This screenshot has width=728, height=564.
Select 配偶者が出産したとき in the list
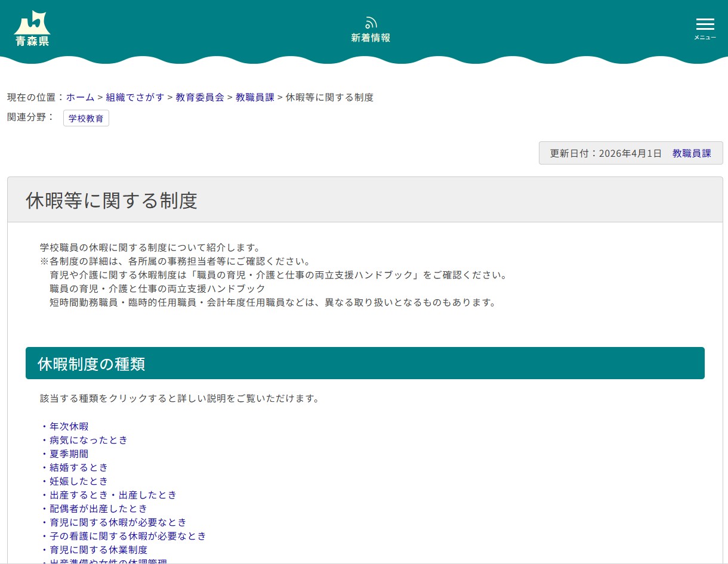coord(98,509)
